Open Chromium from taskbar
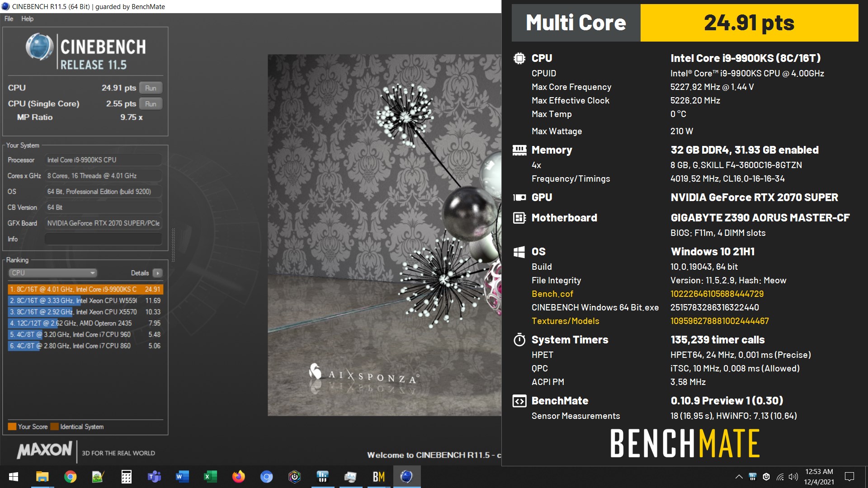 [266, 477]
